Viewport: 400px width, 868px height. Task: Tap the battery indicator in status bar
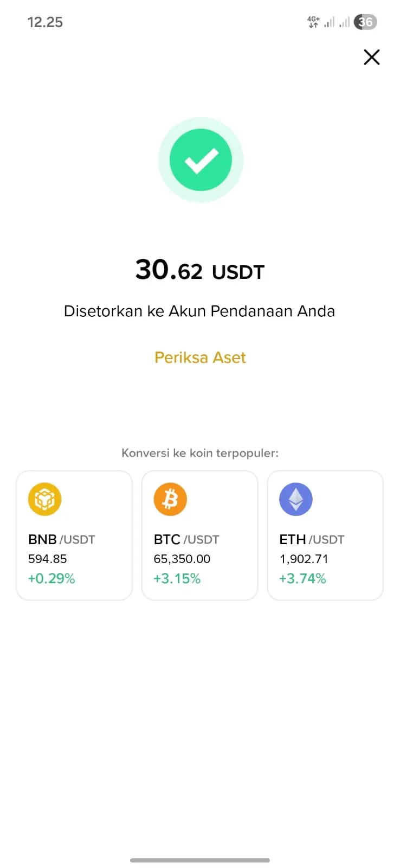point(365,22)
